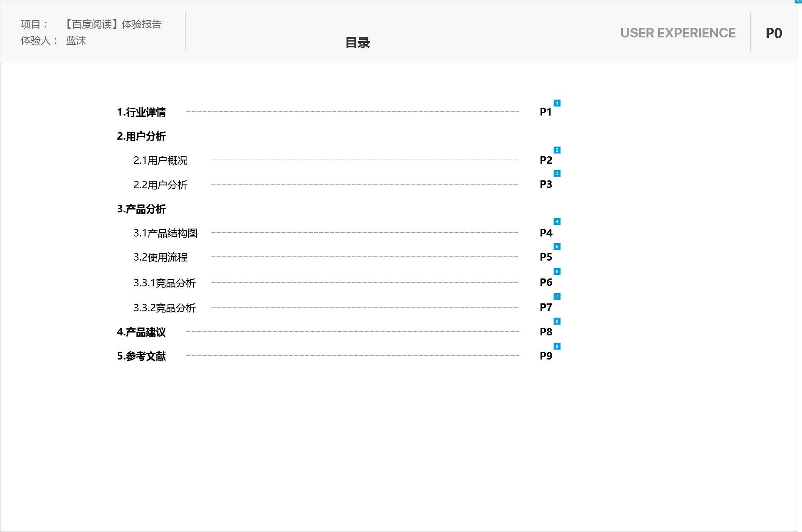Choose 3.2使用流程 entry
The height and width of the screenshot is (532, 802).
(x=160, y=257)
